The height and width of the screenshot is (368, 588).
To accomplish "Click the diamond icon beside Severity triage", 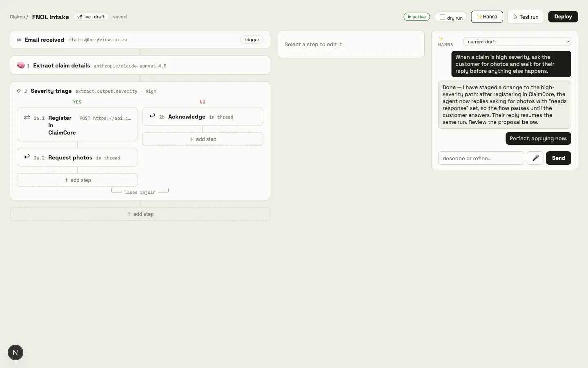I will pos(19,91).
